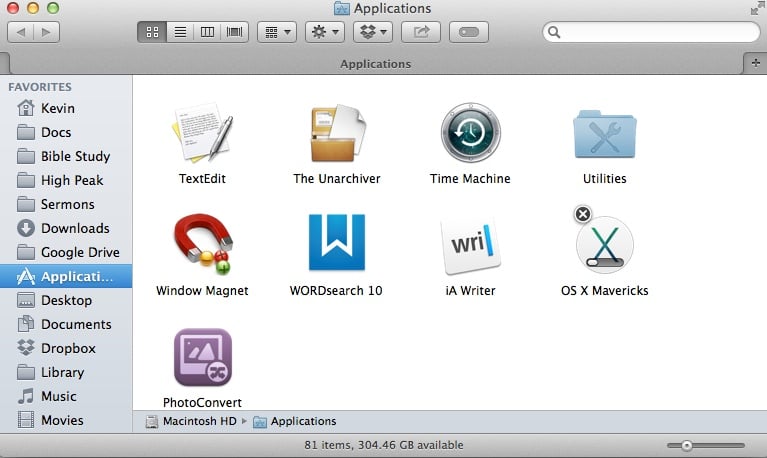Open Library in the sidebar
Image resolution: width=767 pixels, height=458 pixels.
[x=66, y=372]
